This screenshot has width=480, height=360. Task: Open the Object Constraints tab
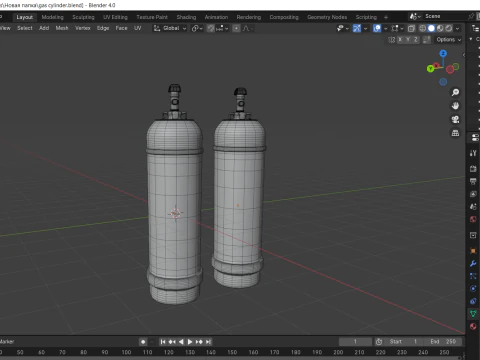pyautogui.click(x=473, y=301)
